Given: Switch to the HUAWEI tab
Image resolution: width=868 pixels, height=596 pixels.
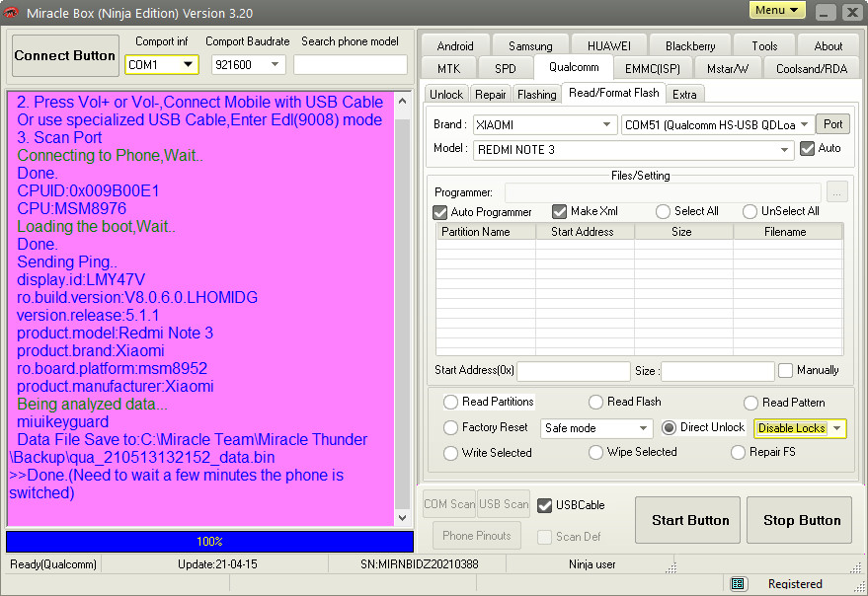Looking at the screenshot, I should [609, 46].
